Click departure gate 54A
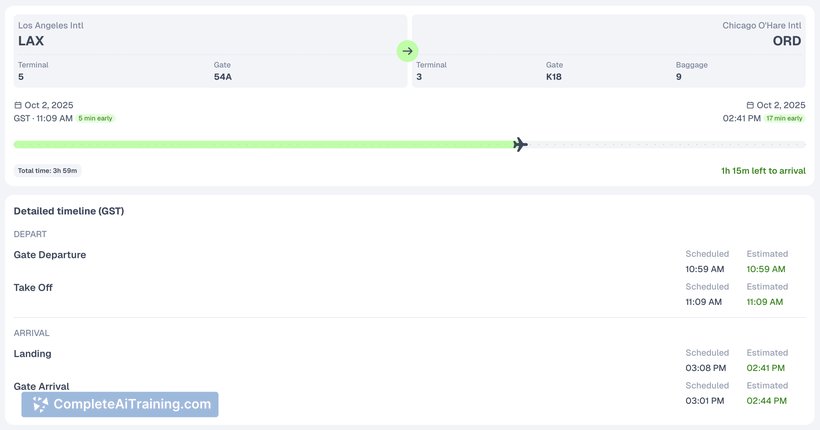This screenshot has height=430, width=820. coord(223,77)
